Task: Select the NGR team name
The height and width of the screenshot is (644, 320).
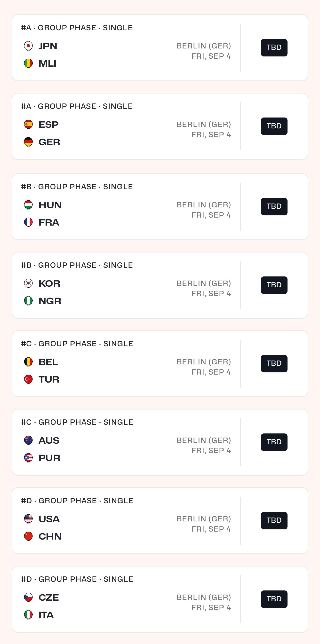Action: pos(50,301)
